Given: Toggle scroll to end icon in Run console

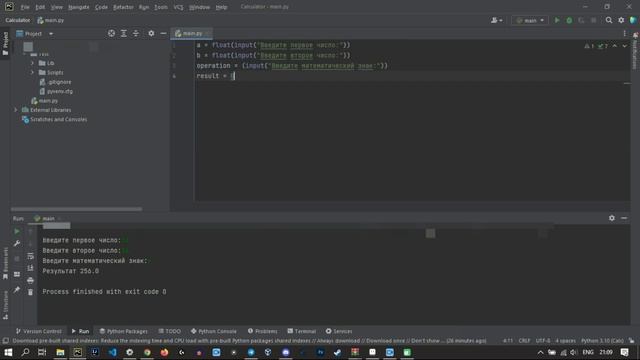Looking at the screenshot, I should (x=30, y=268).
